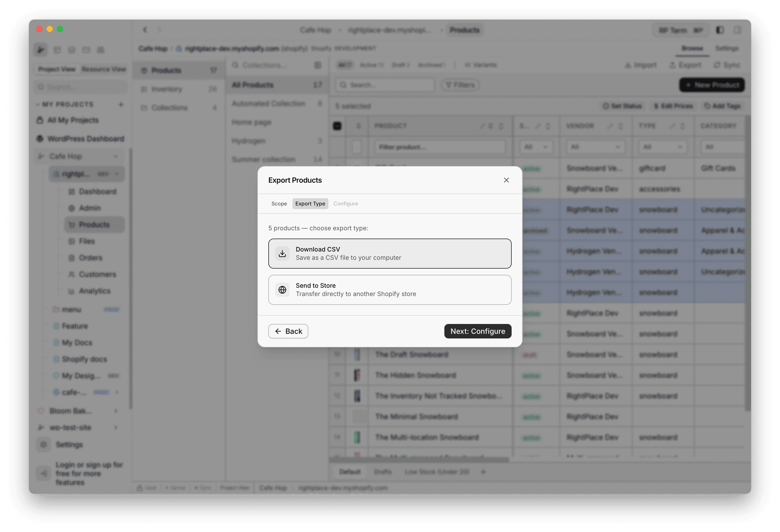Screen dimensions: 780x532
Task: Open the mail envelope icon in top toolbar
Action: tap(86, 50)
